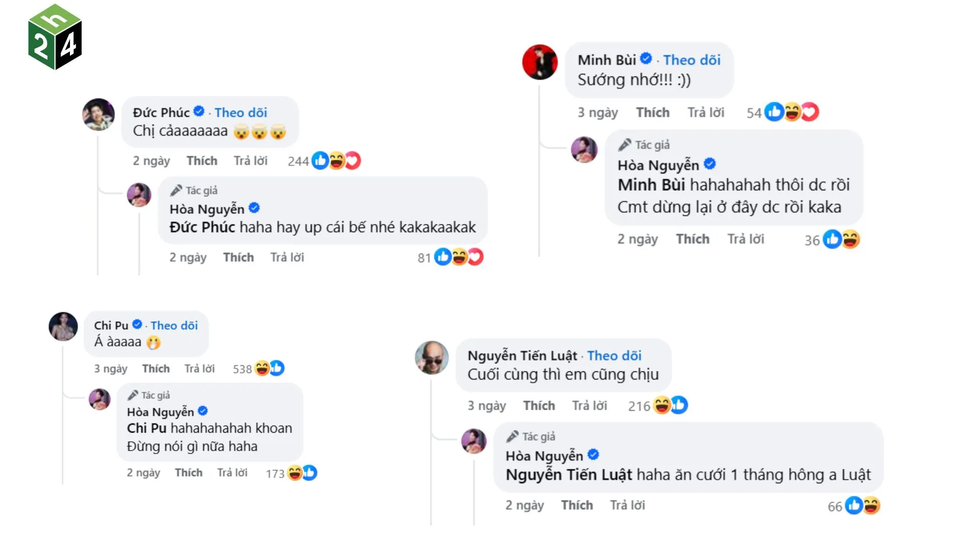Click the verified badge next to Hòa Nguyễn's name
The width and height of the screenshot is (980, 551).
point(255,208)
